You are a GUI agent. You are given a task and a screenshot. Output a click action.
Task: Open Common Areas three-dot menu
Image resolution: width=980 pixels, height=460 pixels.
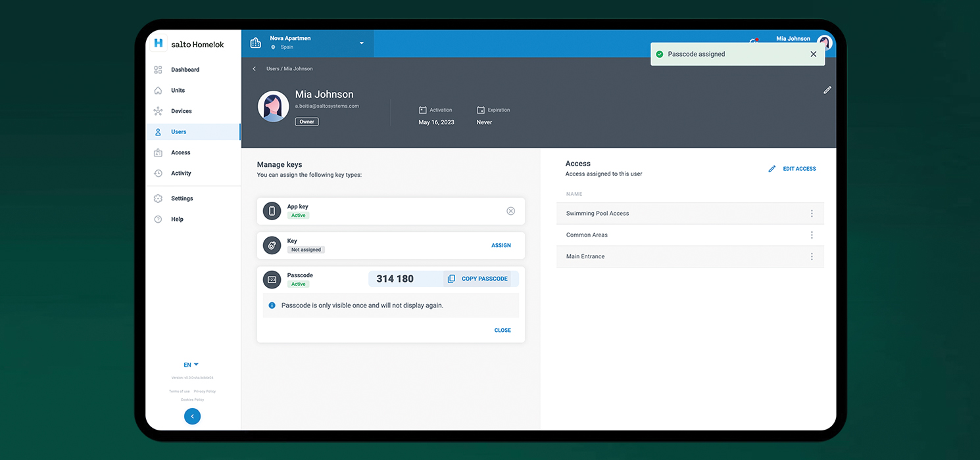pyautogui.click(x=812, y=235)
